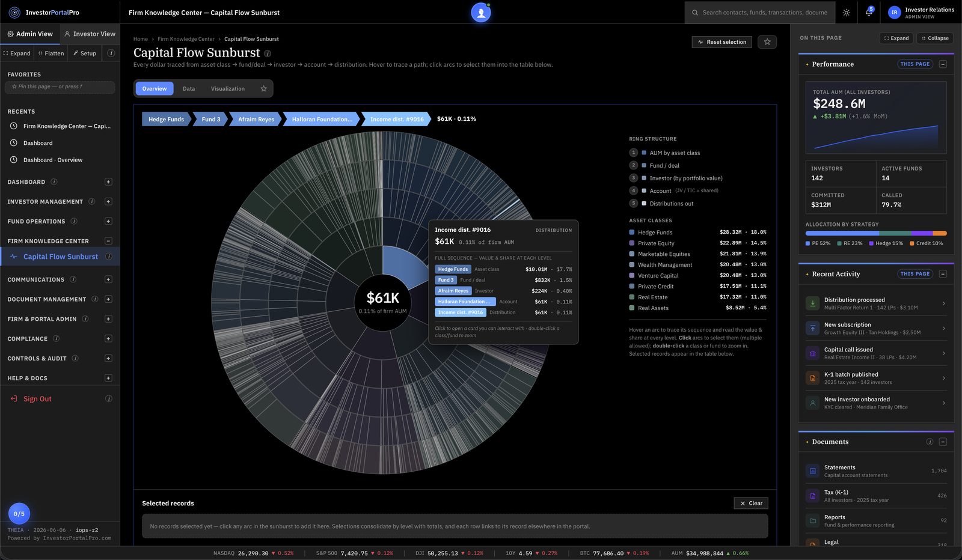
Task: Click info icon beside Capital Flow Sunburst
Action: click(x=109, y=257)
